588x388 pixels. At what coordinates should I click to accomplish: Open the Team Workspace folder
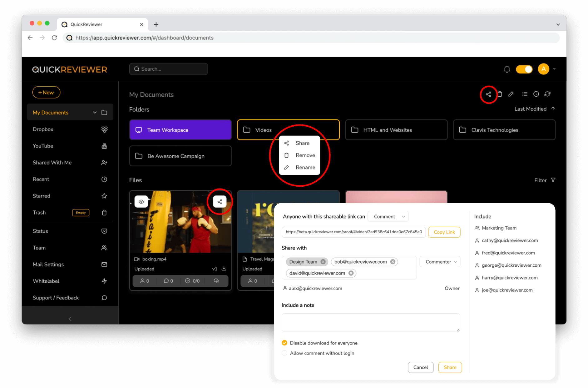(180, 130)
